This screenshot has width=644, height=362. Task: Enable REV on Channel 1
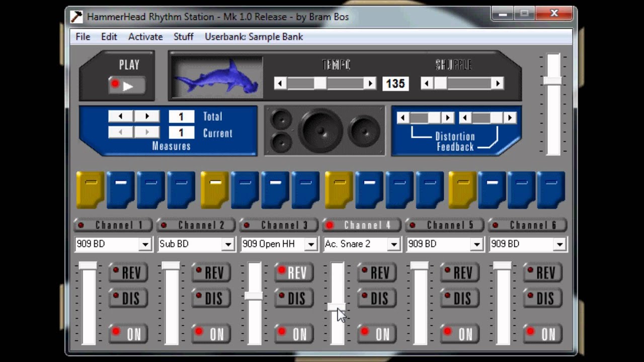pos(129,273)
